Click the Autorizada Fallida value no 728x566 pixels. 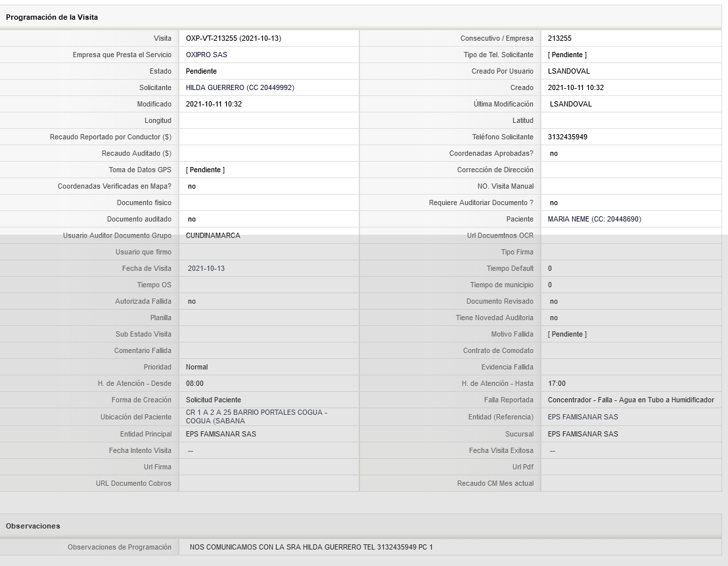point(192,302)
